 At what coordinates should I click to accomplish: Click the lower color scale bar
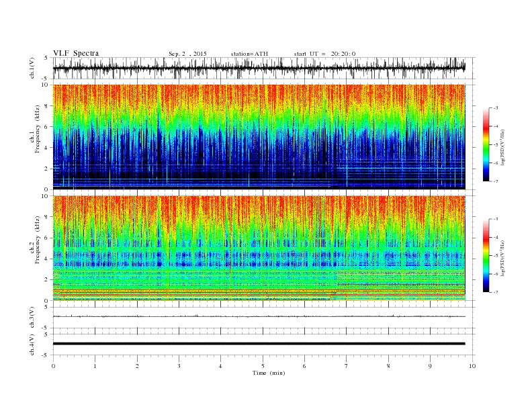point(486,256)
